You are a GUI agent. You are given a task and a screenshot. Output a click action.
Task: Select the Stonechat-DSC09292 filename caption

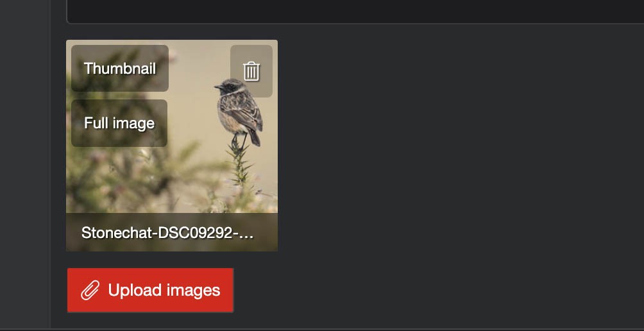(167, 233)
